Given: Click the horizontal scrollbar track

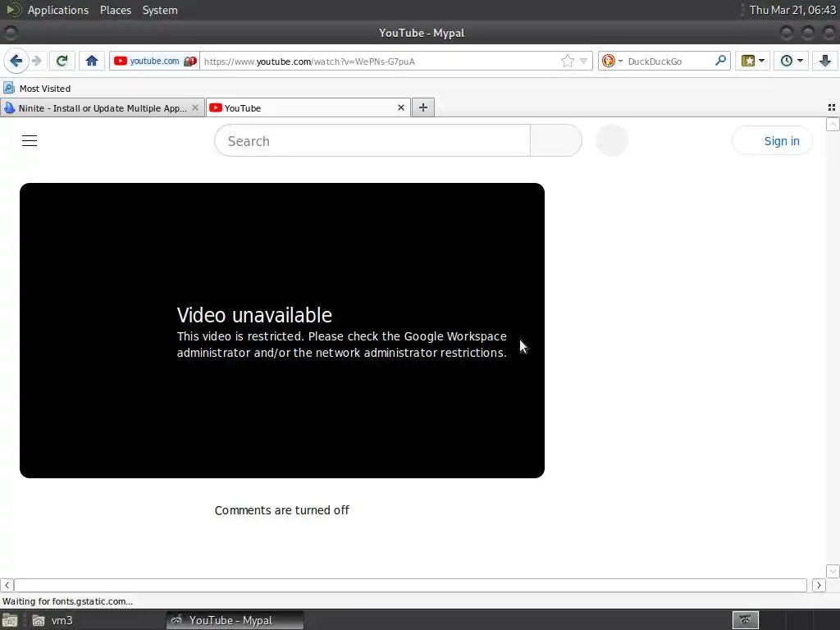Looking at the screenshot, I should [x=410, y=585].
